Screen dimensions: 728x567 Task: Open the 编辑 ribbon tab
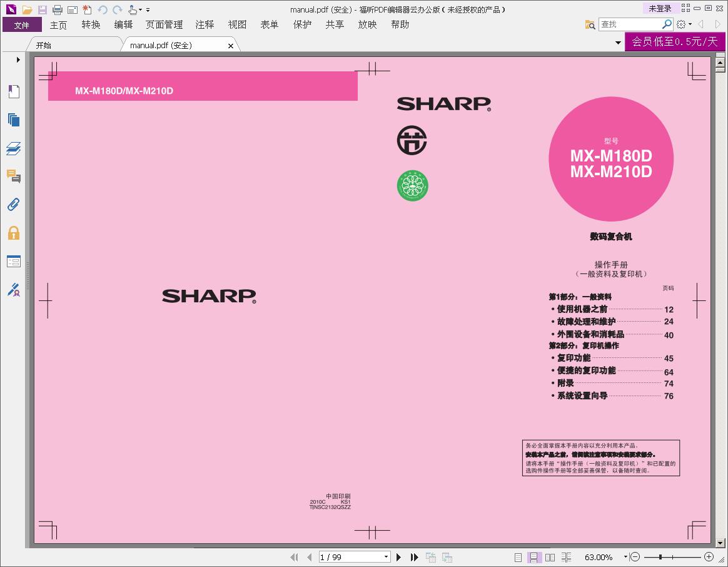(x=123, y=24)
